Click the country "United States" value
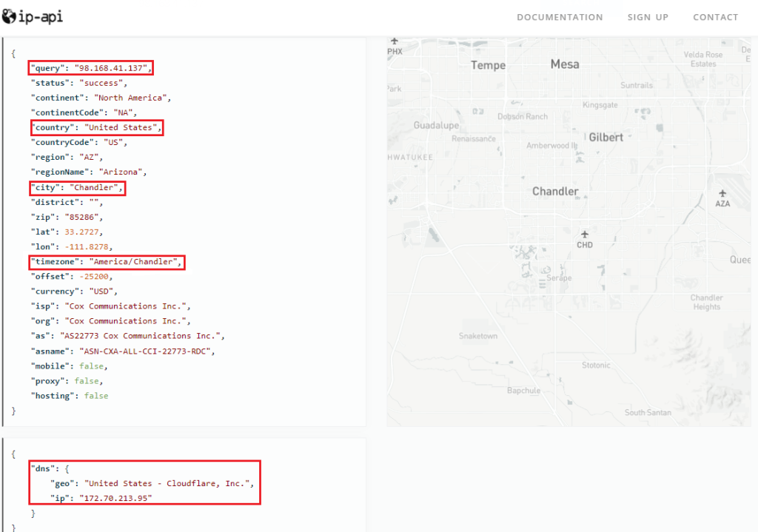The height and width of the screenshot is (532, 758). click(121, 127)
